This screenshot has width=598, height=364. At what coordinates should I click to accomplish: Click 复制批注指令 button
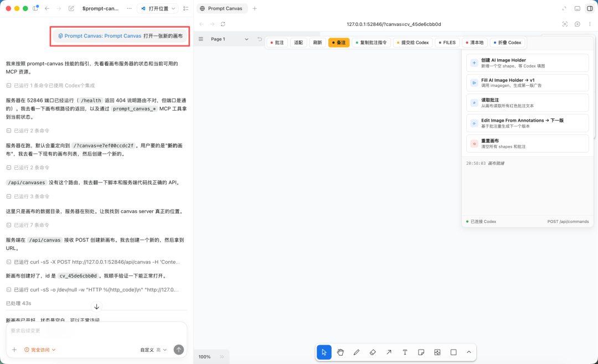(x=371, y=43)
